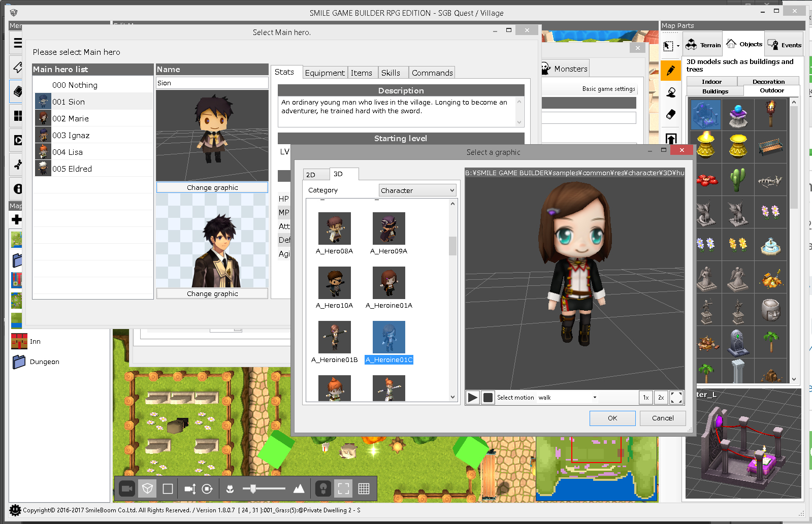Open the Equipment tab
This screenshot has height=524, width=812.
tap(324, 73)
